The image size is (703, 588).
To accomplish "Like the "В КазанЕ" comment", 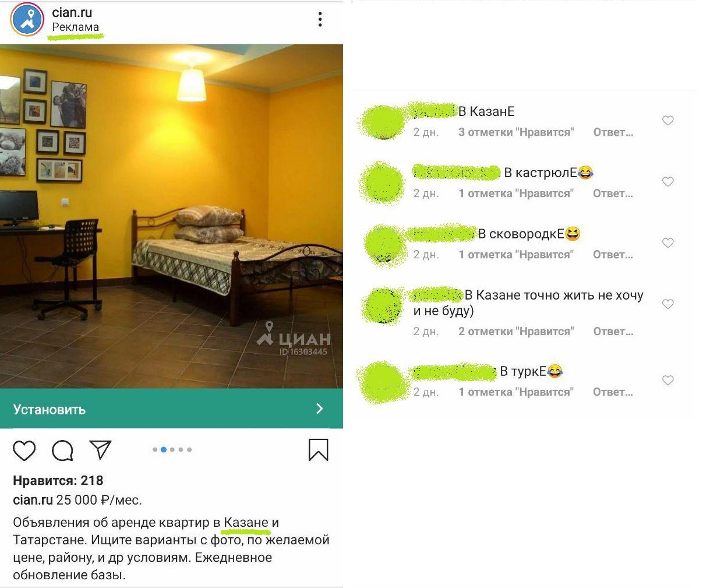I will [668, 121].
